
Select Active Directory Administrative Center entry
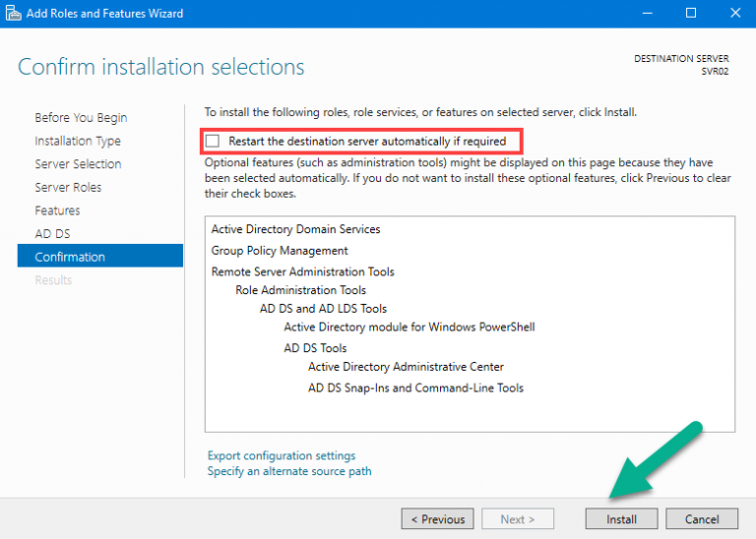click(406, 367)
